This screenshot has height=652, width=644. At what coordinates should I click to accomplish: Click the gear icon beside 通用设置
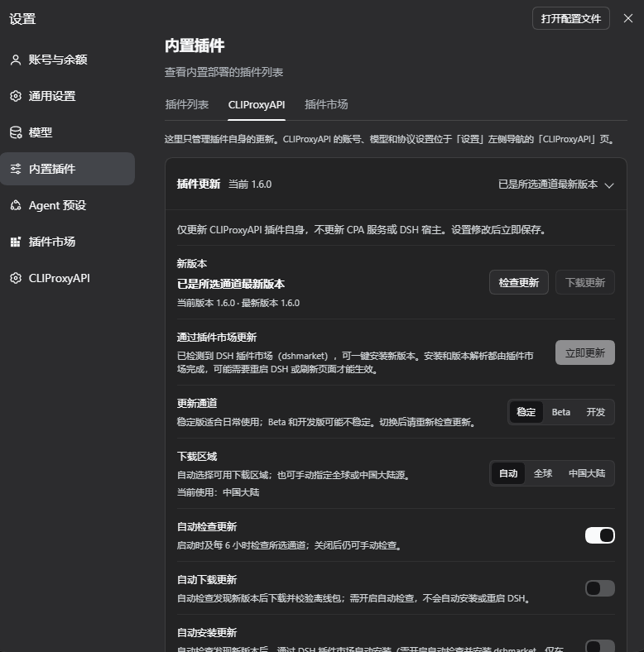[x=16, y=96]
